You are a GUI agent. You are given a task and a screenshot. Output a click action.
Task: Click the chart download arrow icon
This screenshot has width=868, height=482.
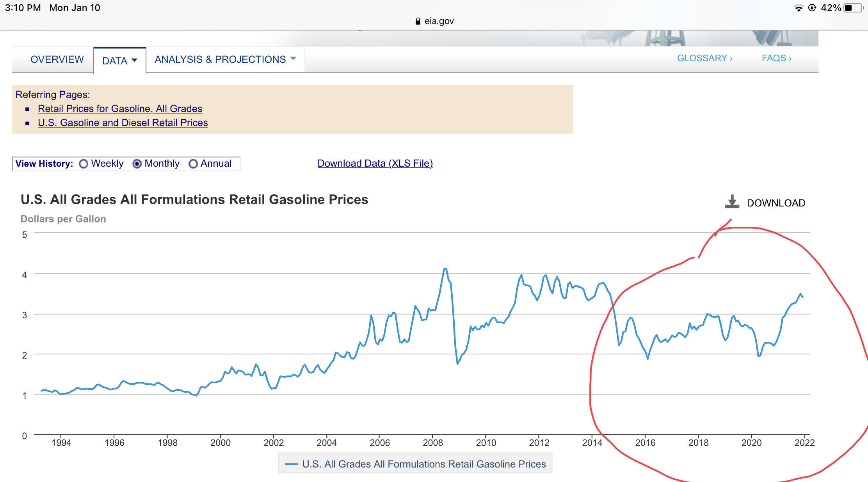pyautogui.click(x=732, y=202)
